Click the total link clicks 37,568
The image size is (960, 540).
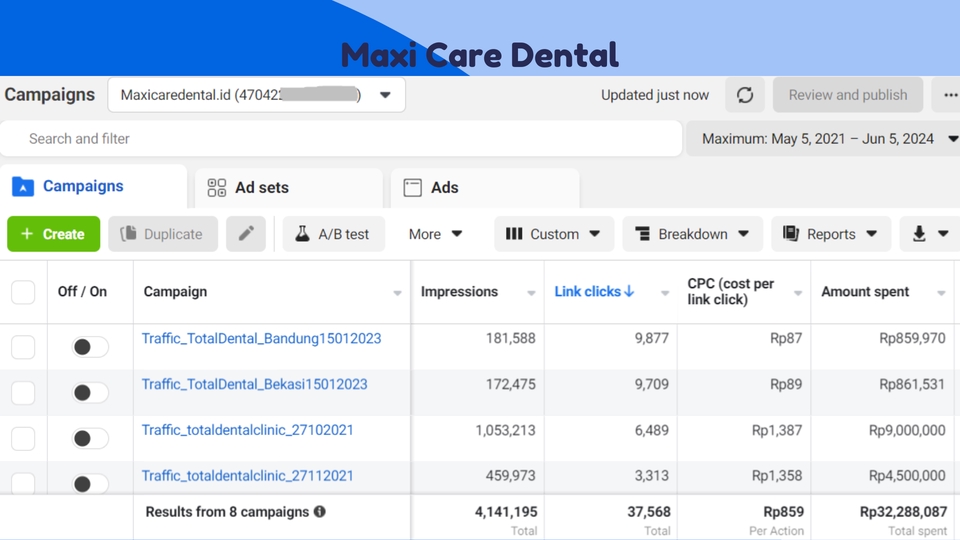648,512
